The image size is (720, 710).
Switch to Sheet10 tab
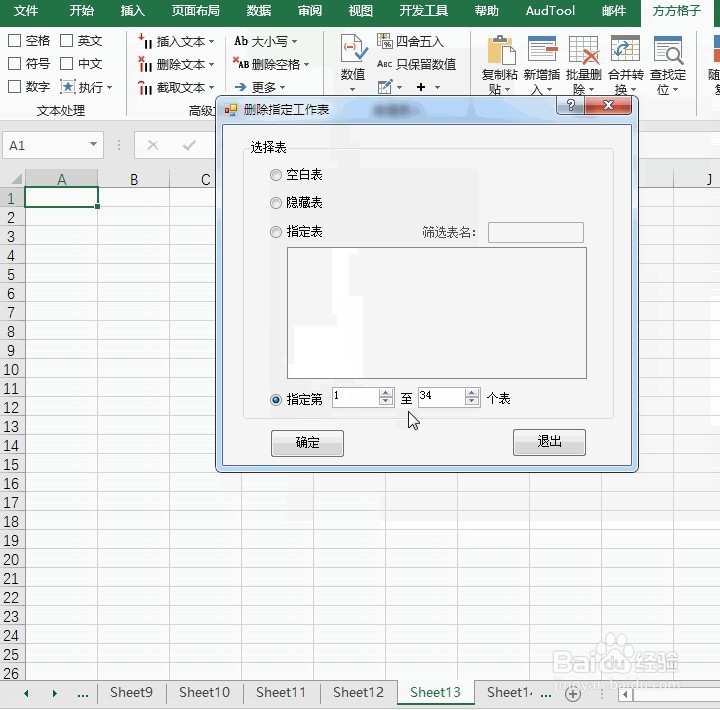[x=204, y=692]
